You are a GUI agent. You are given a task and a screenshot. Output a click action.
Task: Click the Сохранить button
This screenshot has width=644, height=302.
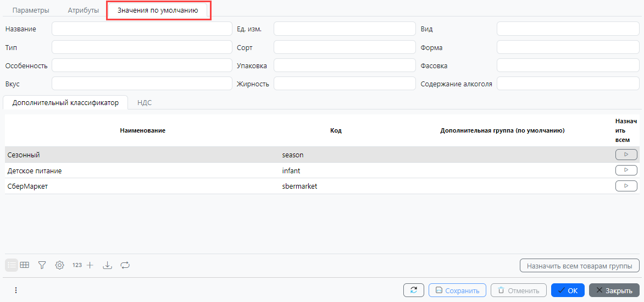point(457,290)
